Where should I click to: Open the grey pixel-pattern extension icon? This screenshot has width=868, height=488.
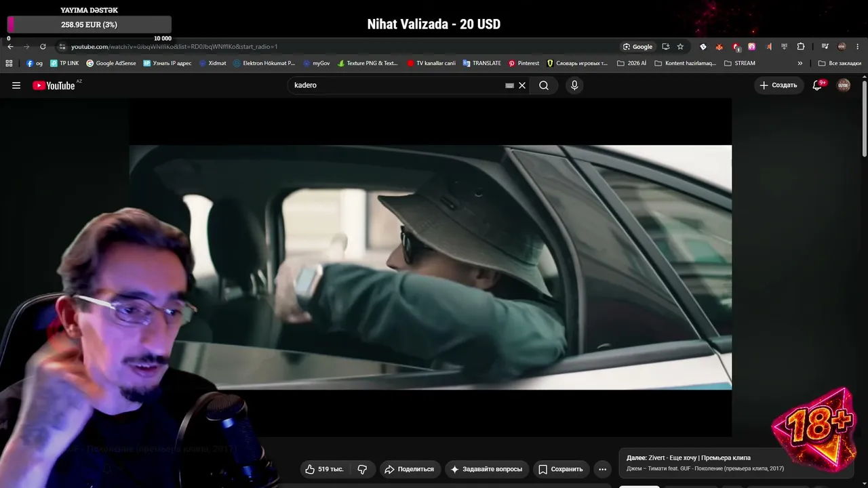[785, 47]
